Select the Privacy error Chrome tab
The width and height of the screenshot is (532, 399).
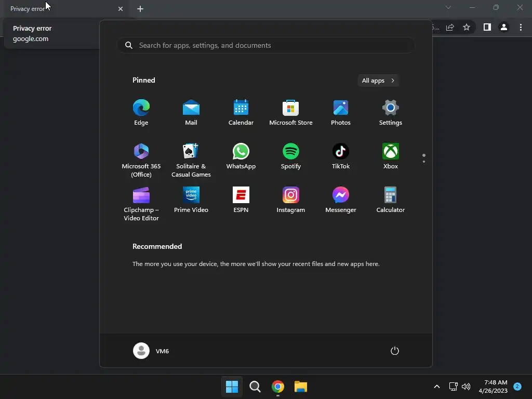click(64, 9)
